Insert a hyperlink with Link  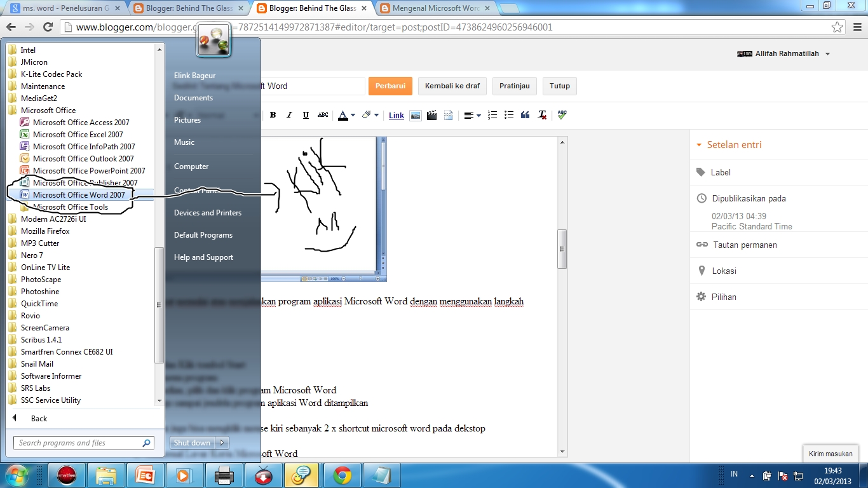tap(397, 116)
